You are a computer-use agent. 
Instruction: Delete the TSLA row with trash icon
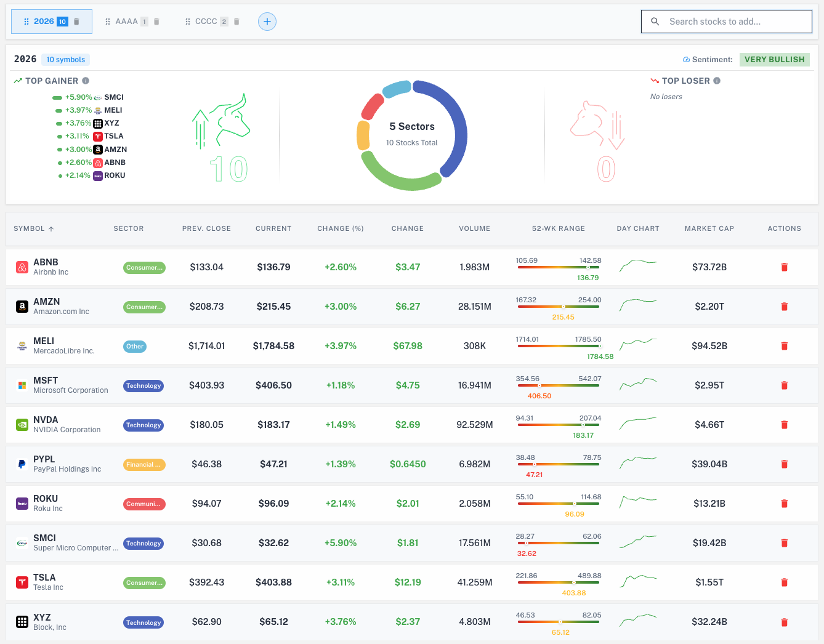pos(784,582)
